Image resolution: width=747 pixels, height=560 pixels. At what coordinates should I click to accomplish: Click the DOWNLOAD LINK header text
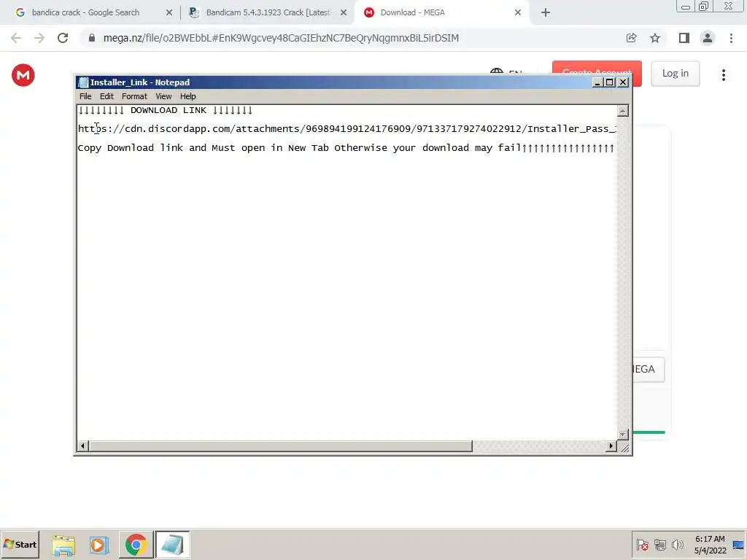[165, 110]
